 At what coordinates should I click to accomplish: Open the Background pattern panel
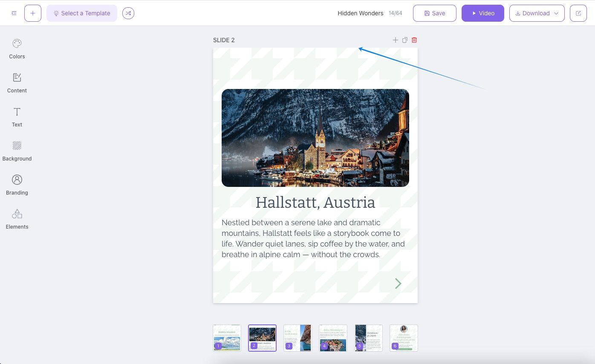[x=17, y=151]
